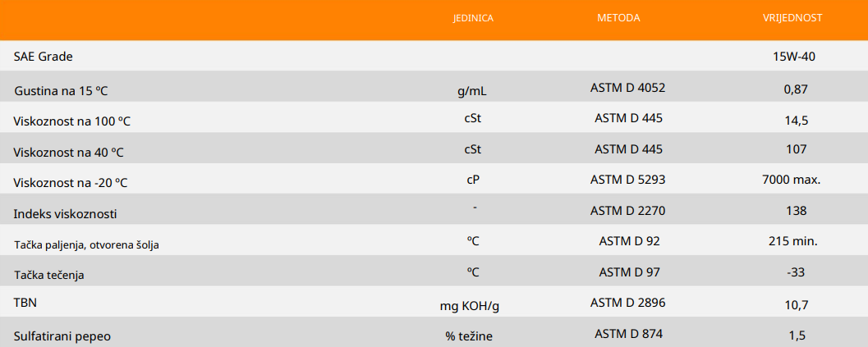Click the 15W-40 value cell
The image size is (868, 347).
793,57
